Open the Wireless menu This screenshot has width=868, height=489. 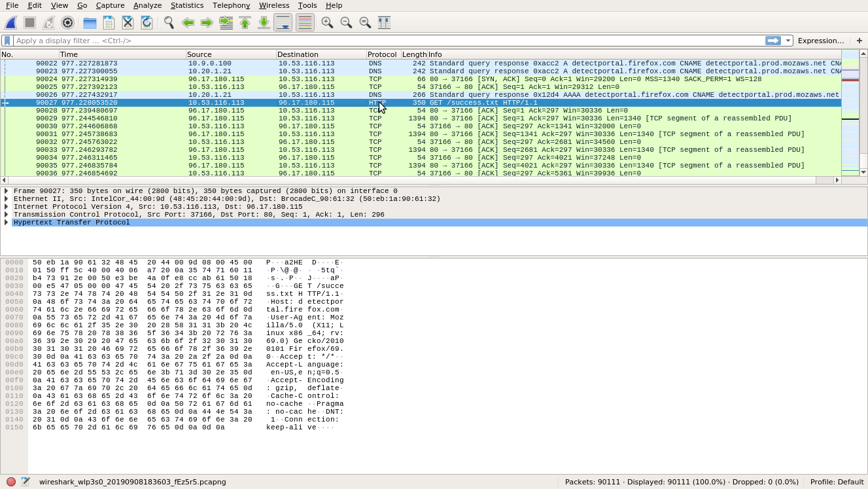coord(274,5)
